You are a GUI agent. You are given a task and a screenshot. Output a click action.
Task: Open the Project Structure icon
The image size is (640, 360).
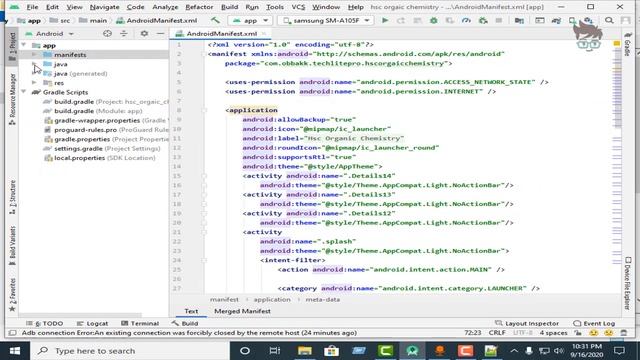click(x=519, y=20)
